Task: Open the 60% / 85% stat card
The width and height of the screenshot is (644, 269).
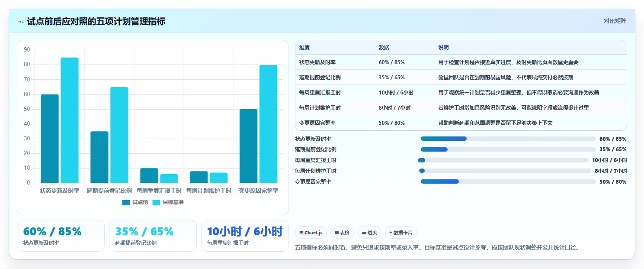Action: pyautogui.click(x=61, y=236)
